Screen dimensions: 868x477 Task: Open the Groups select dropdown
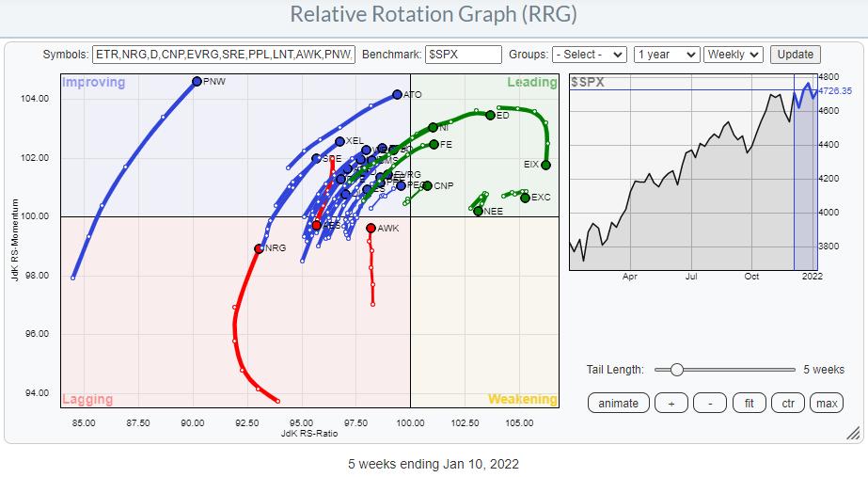coord(589,55)
